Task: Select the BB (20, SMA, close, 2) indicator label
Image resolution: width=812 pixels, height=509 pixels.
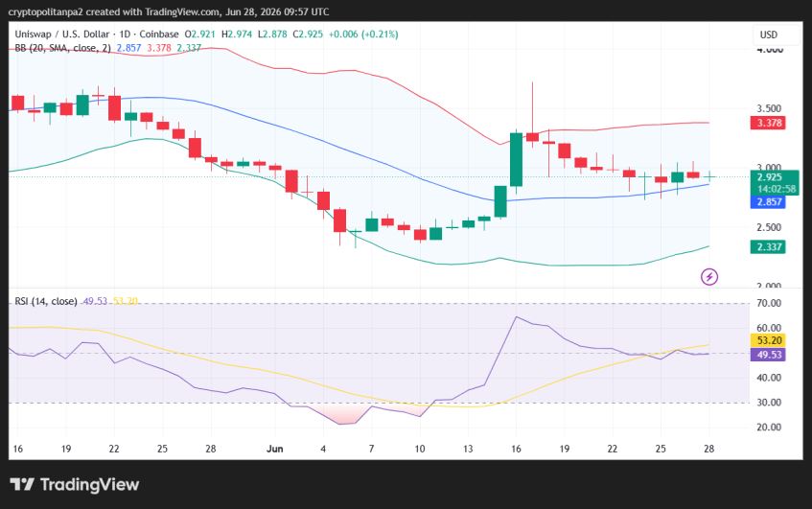Action: [x=62, y=48]
